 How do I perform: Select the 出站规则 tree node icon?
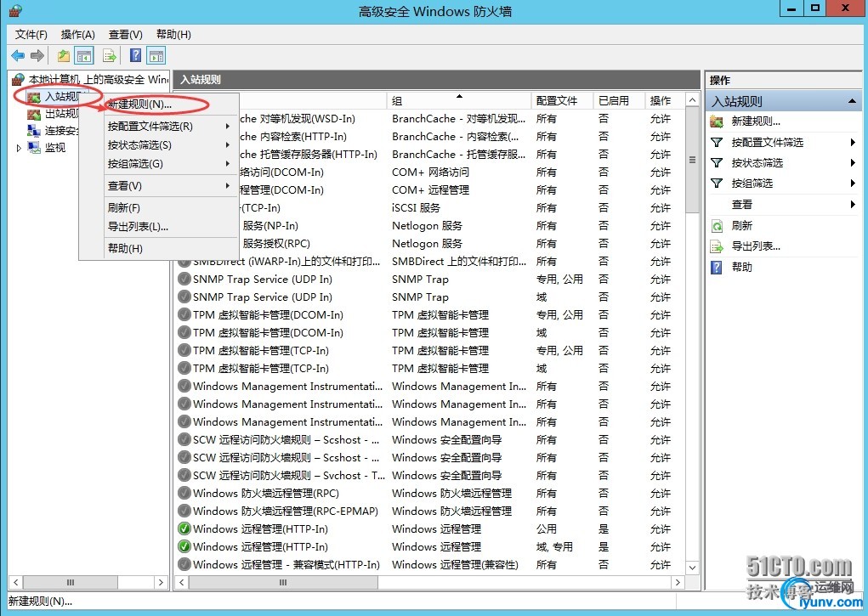pyautogui.click(x=34, y=114)
